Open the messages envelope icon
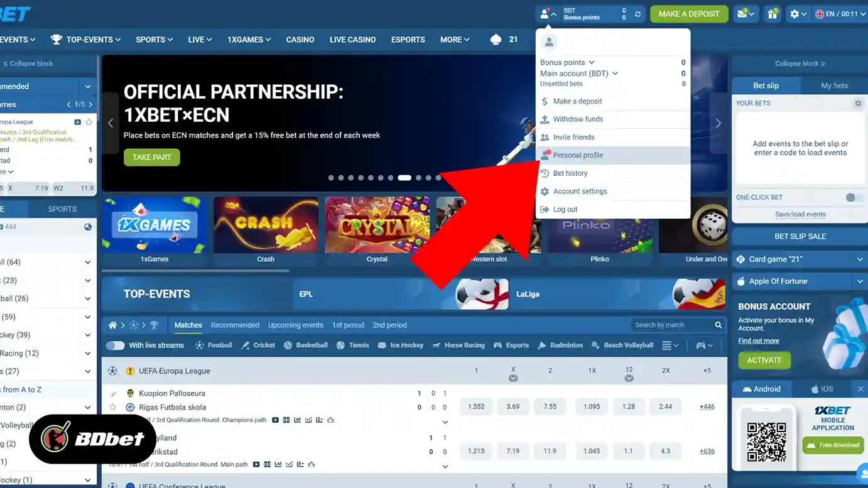This screenshot has height=488, width=868. (746, 14)
